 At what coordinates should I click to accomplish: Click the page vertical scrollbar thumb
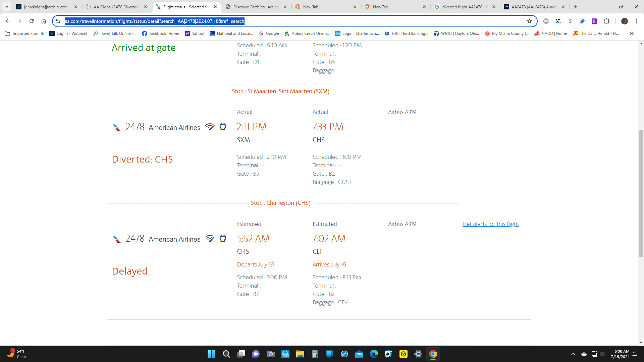pos(641,193)
